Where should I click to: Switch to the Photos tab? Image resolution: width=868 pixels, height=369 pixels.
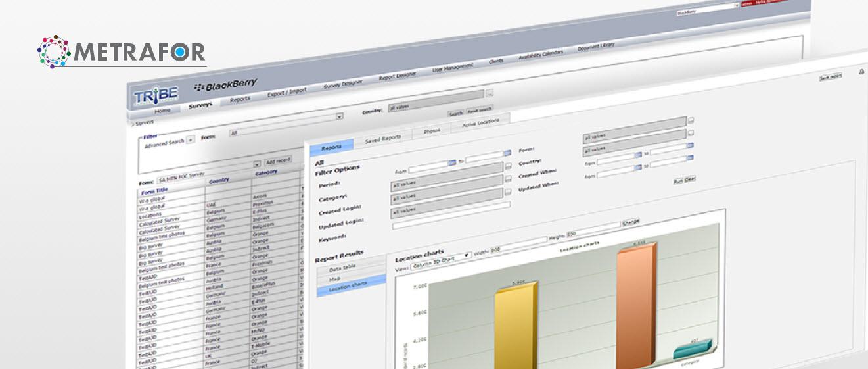tap(432, 132)
